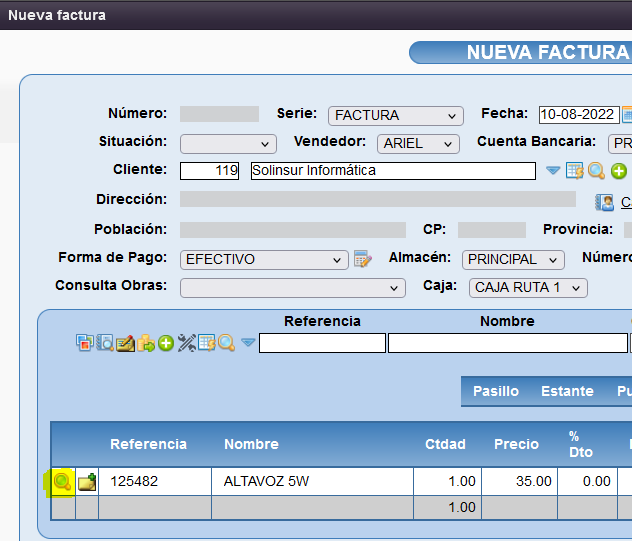Open the Cuenta Bancaria dropdown

tap(620, 144)
